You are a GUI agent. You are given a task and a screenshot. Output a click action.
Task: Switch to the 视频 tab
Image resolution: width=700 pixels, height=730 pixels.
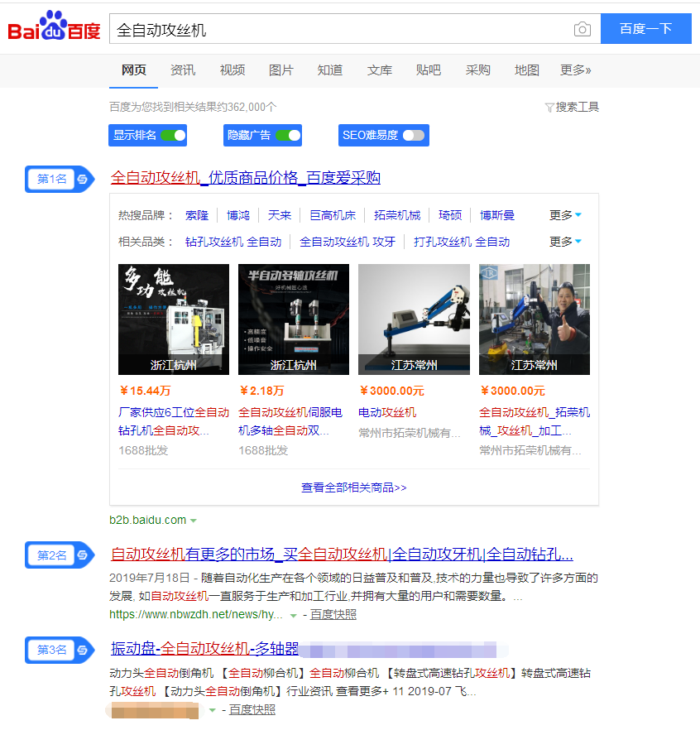[233, 70]
